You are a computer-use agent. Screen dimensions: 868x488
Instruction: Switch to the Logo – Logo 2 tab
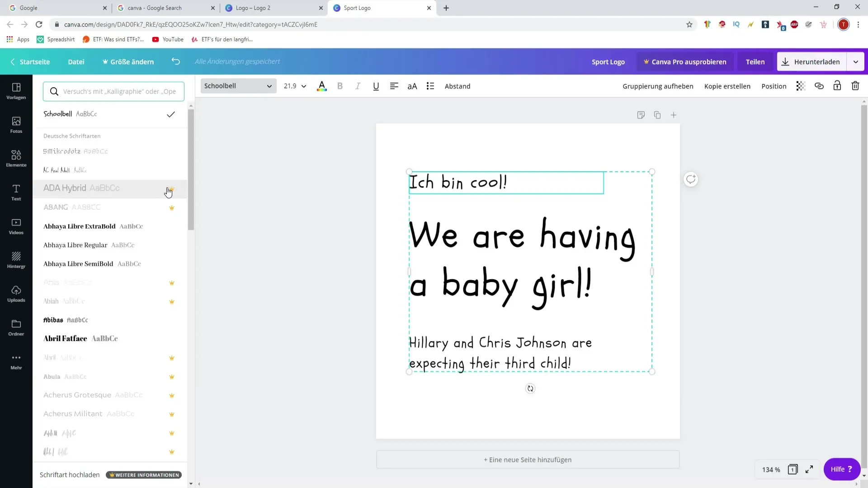274,8
